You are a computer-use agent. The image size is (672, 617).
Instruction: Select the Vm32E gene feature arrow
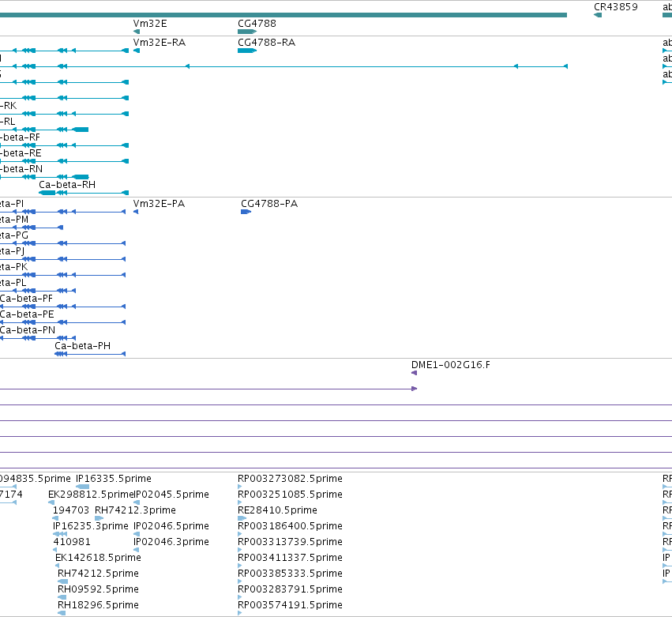click(137, 32)
